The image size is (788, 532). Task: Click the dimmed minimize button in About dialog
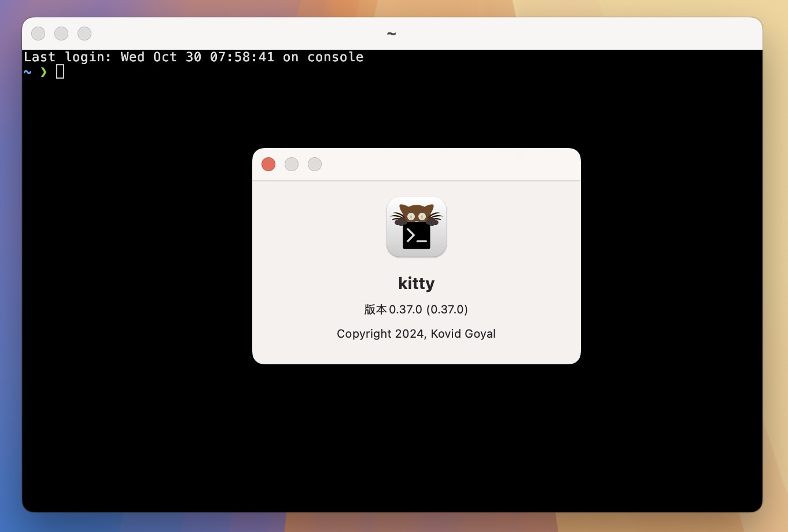tap(292, 164)
